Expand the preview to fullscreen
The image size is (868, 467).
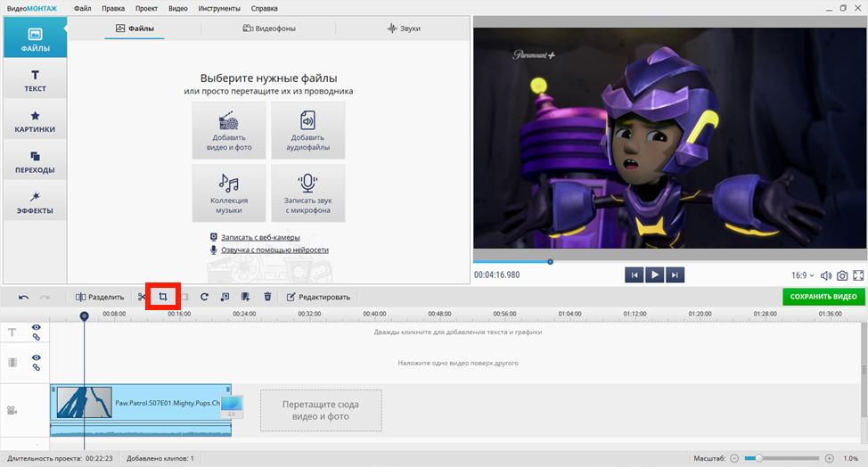tap(858, 275)
